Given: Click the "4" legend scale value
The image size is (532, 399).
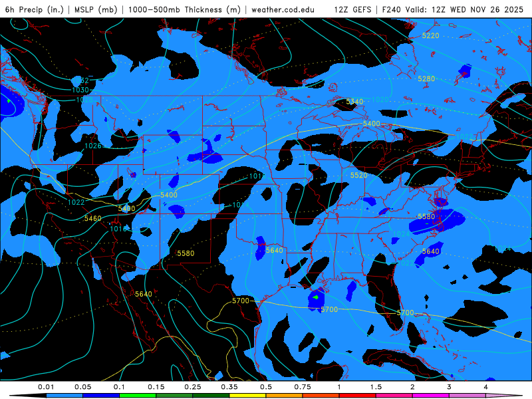Looking at the screenshot, I should [x=486, y=387].
